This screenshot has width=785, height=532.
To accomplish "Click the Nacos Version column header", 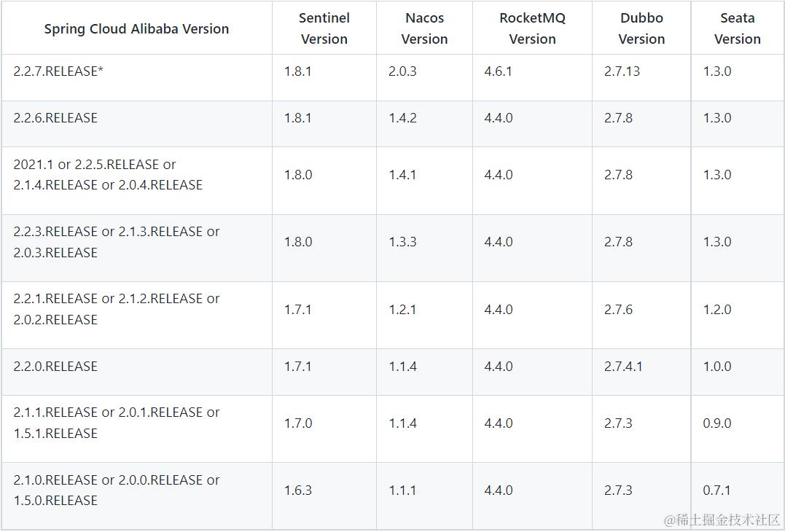I will [x=424, y=28].
